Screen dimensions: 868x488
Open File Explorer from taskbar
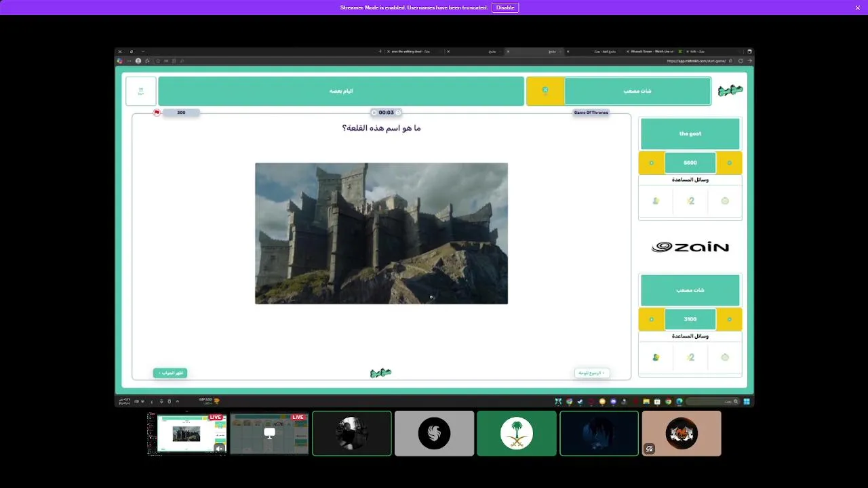point(646,401)
